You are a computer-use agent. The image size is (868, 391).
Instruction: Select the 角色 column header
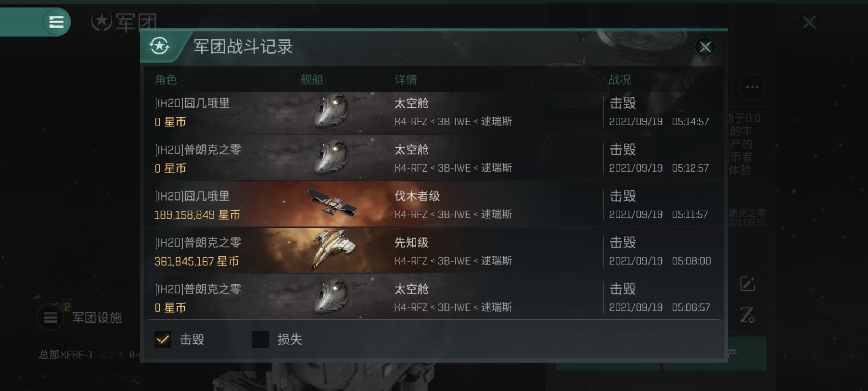click(166, 79)
